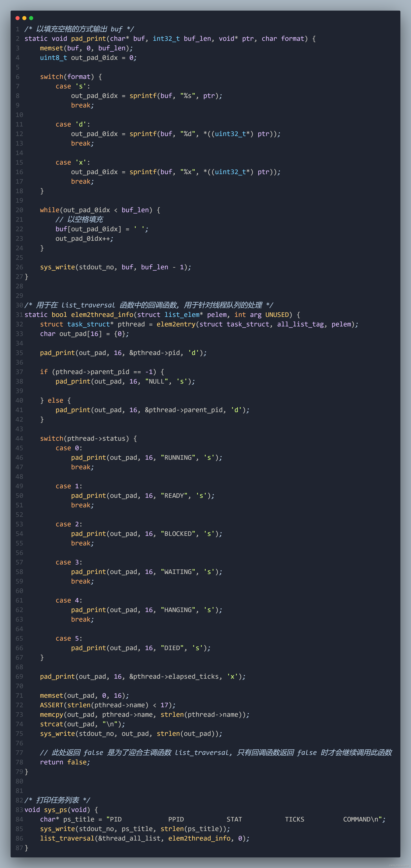This screenshot has width=411, height=868.
Task: Click the yellow minimize dot of the code window
Action: (24, 18)
